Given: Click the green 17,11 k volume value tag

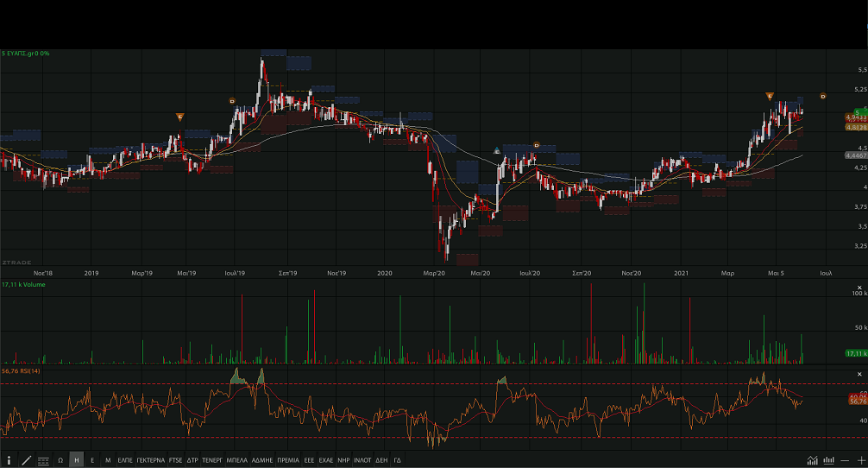Looking at the screenshot, I should click(856, 353).
